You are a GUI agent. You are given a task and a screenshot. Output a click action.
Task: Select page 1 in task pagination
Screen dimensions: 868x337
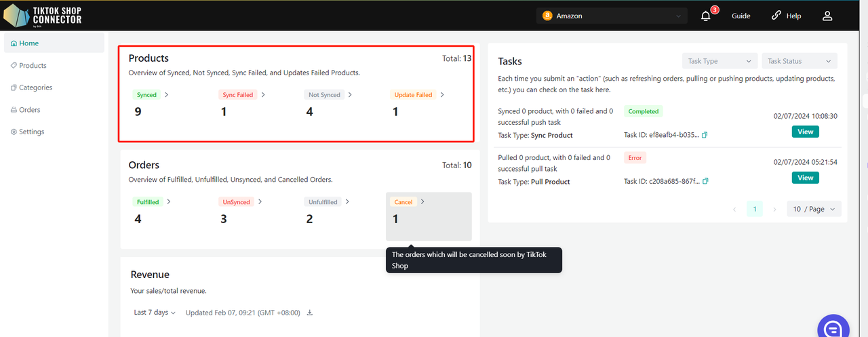click(754, 209)
